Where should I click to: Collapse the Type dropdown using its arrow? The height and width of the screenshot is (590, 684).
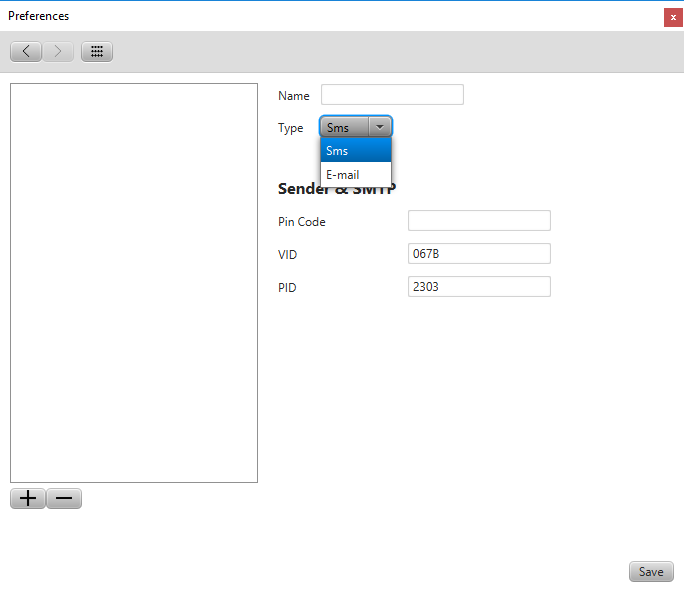(x=380, y=127)
